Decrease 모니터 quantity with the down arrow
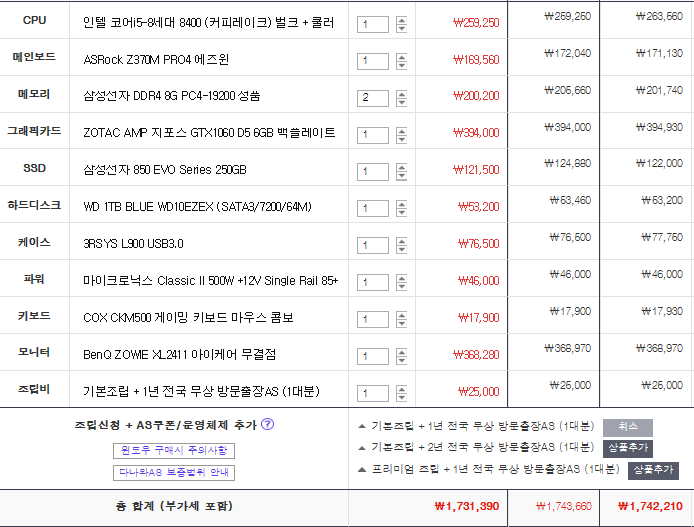Screen dimensions: 694x527 pos(401,361)
